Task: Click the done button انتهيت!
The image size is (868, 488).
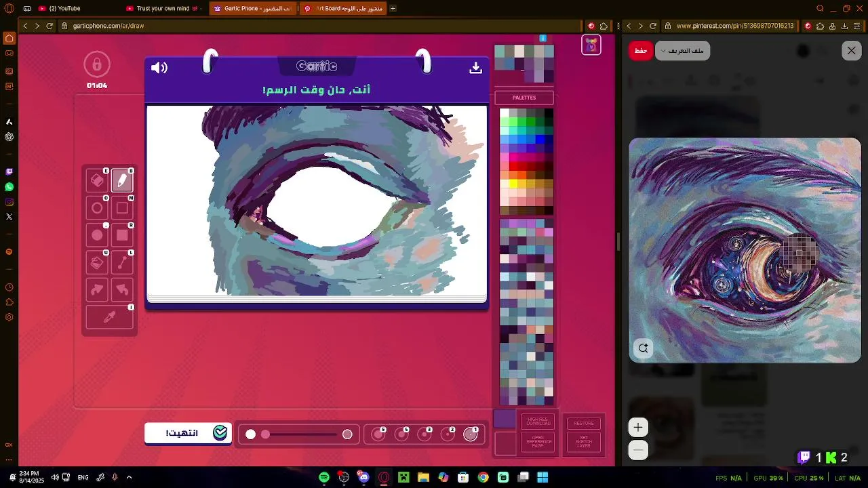Action: (x=188, y=433)
